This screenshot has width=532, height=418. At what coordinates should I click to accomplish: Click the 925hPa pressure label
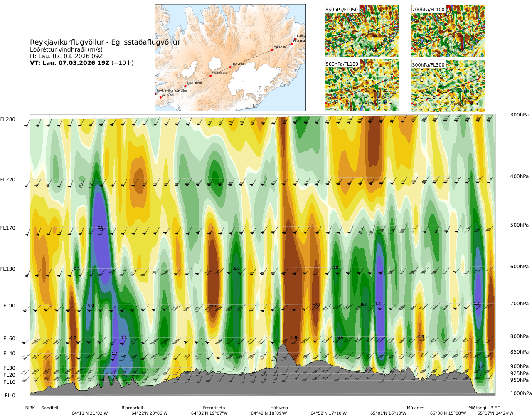520,374
